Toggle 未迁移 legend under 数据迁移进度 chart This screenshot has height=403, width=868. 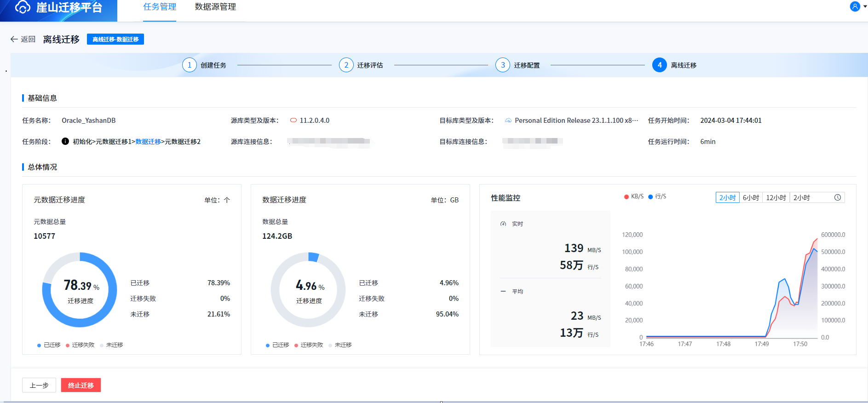coord(340,345)
